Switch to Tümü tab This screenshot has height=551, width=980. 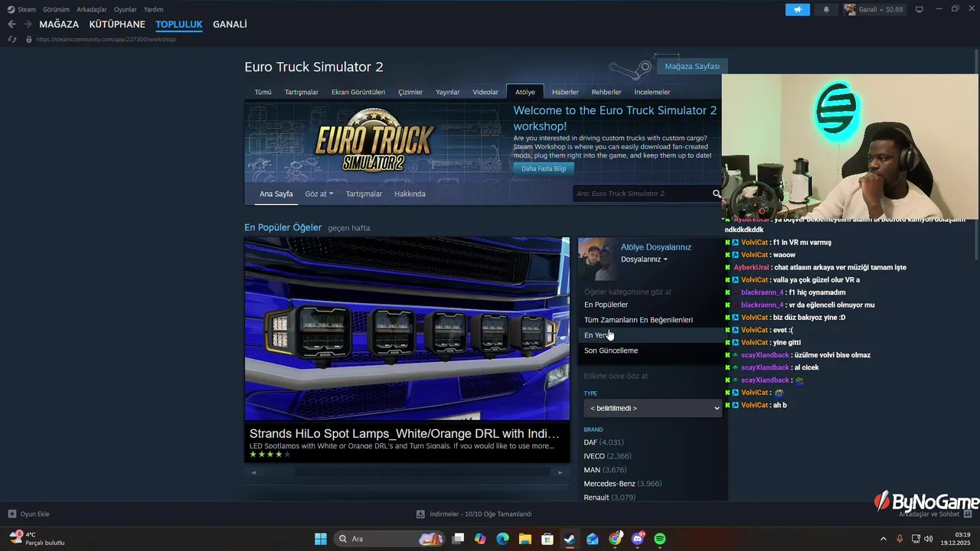click(263, 92)
